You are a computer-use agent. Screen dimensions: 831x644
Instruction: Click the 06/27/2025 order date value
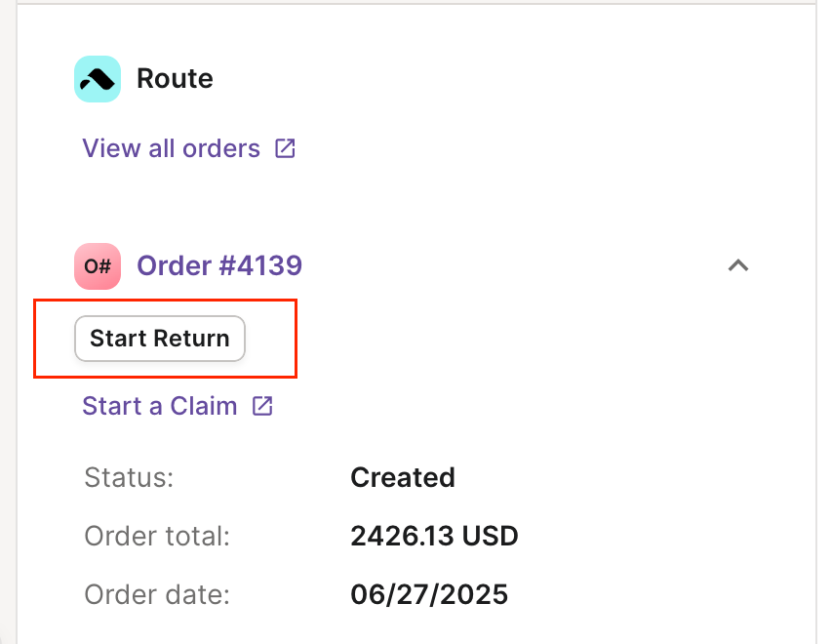[429, 594]
